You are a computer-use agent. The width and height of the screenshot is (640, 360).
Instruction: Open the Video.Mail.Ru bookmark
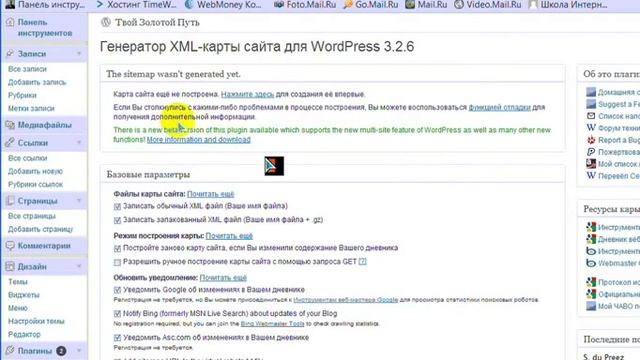[x=488, y=4]
